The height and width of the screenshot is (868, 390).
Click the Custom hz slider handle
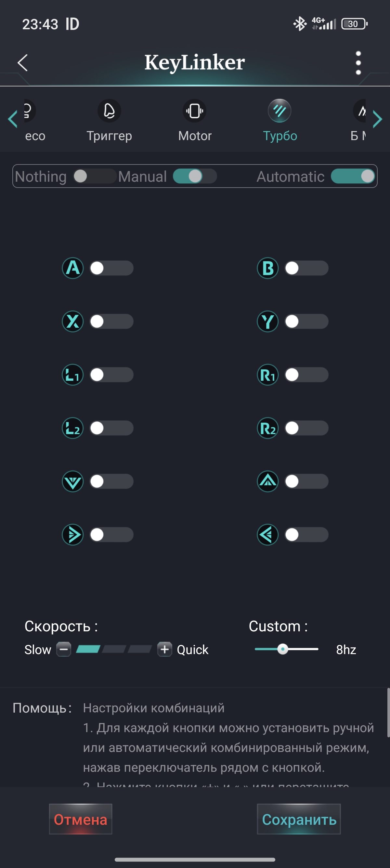point(282,649)
